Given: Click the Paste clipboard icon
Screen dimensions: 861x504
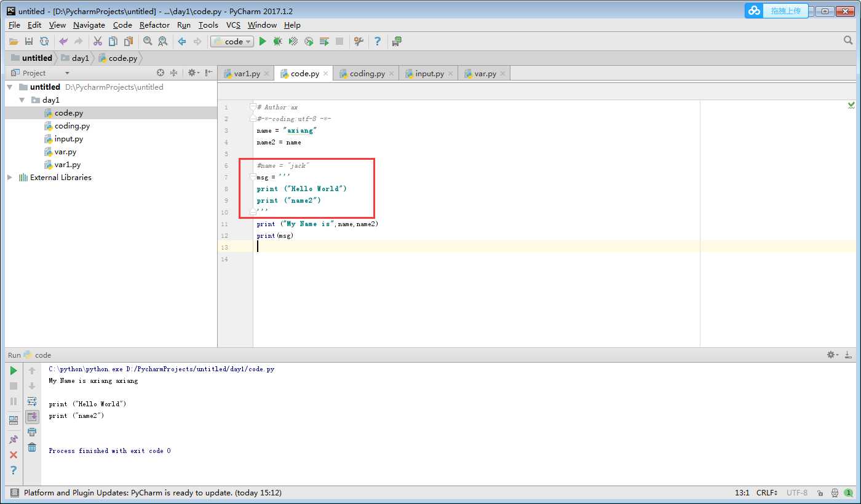Looking at the screenshot, I should [129, 41].
